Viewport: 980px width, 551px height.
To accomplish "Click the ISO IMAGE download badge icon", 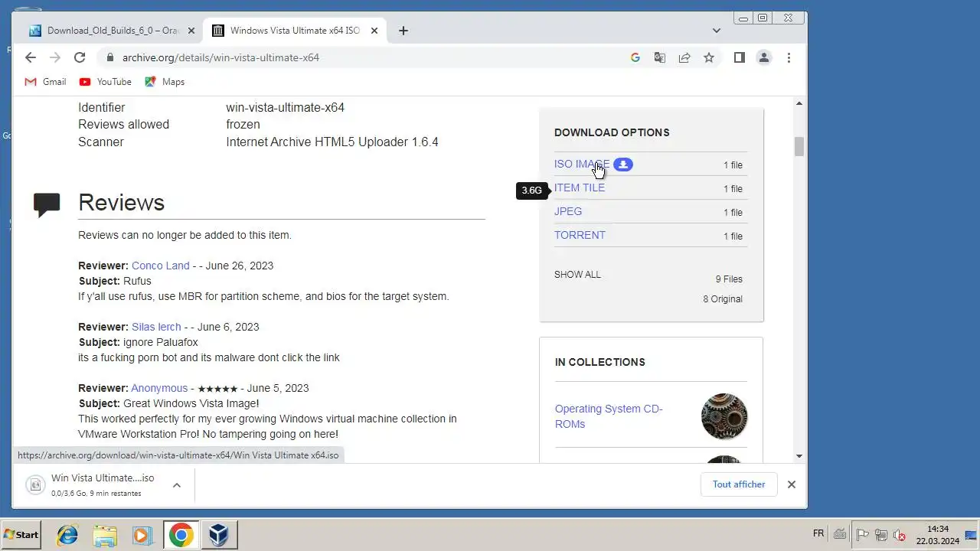I will 623,165.
